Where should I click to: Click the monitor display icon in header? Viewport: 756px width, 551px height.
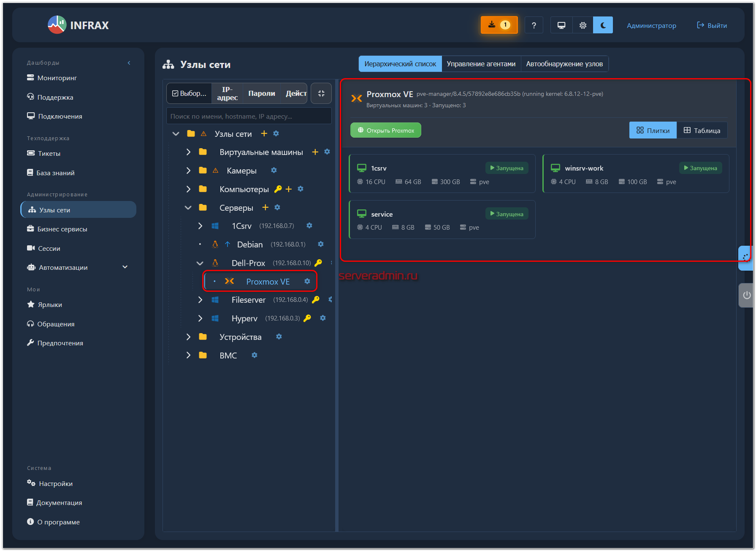(561, 25)
